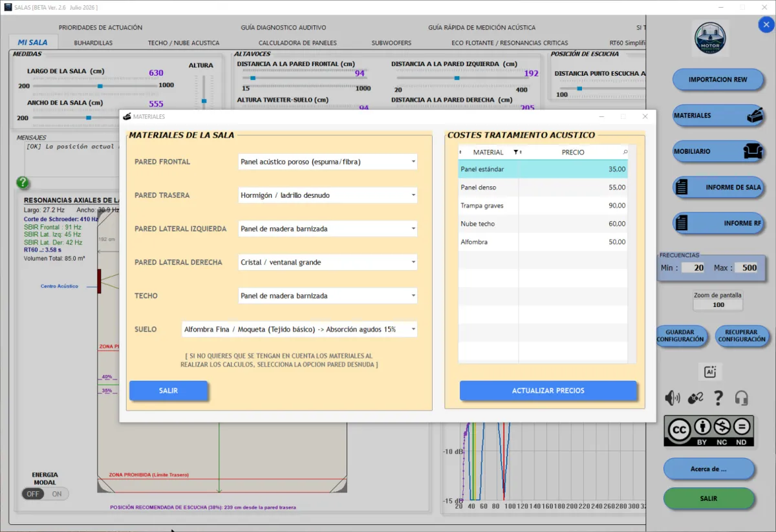Click ACTUALIZAR PRECIOS button

(x=548, y=390)
